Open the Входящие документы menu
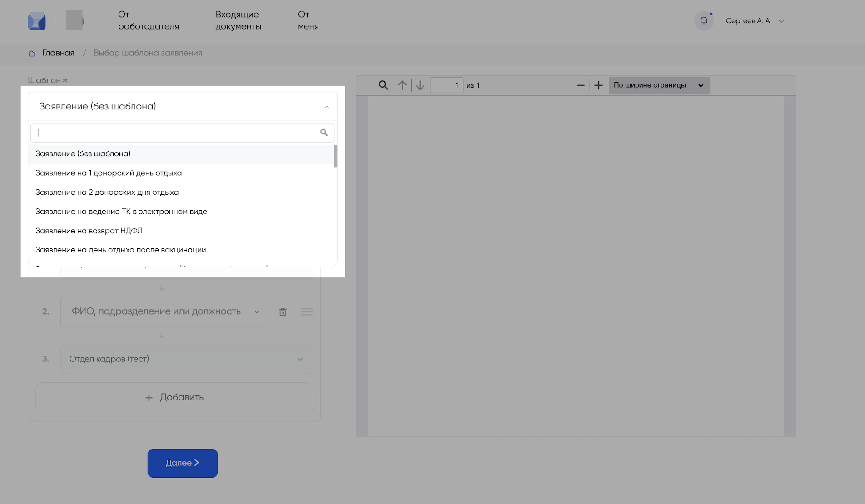Image resolution: width=865 pixels, height=504 pixels. coord(238,20)
